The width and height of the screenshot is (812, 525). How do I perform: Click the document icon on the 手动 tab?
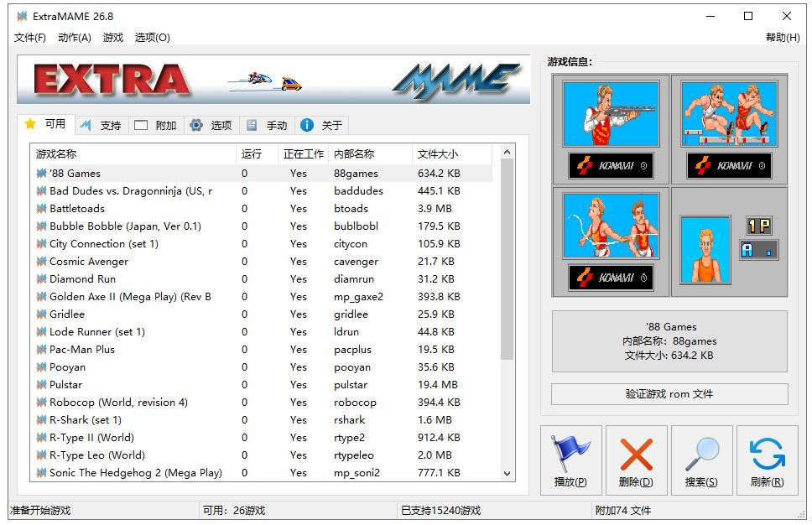click(252, 125)
